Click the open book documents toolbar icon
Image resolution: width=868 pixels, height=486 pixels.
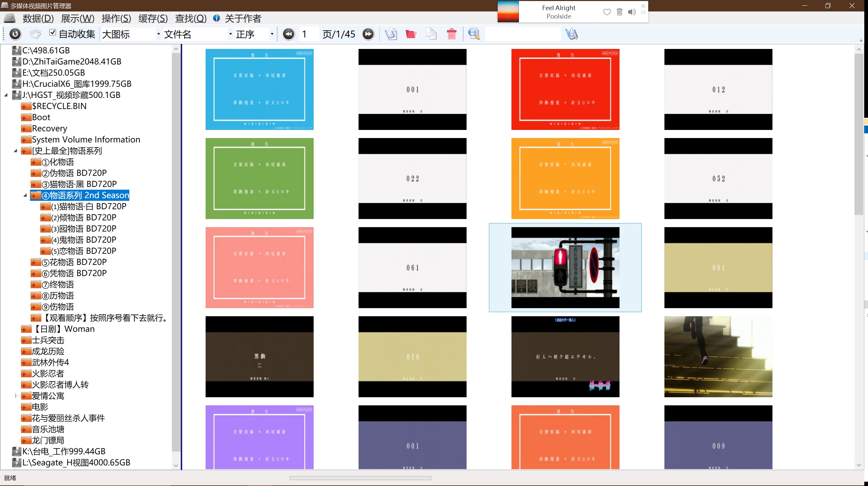(x=391, y=34)
